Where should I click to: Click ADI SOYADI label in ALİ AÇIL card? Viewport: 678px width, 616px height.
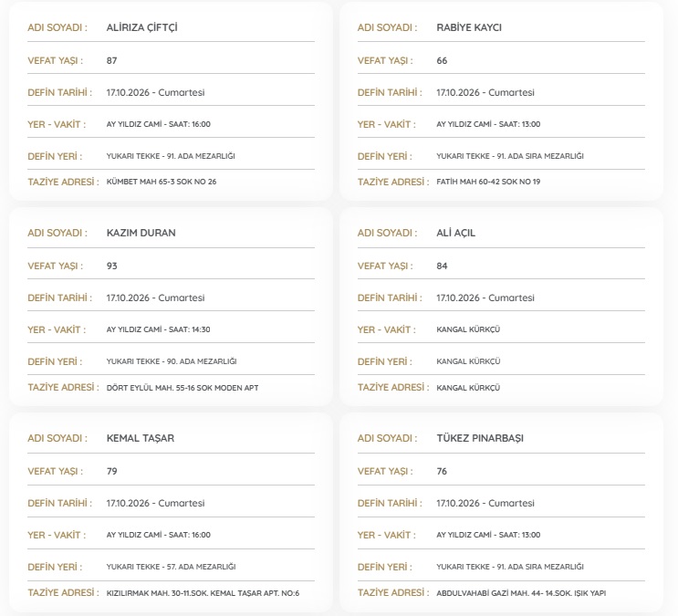coord(388,233)
